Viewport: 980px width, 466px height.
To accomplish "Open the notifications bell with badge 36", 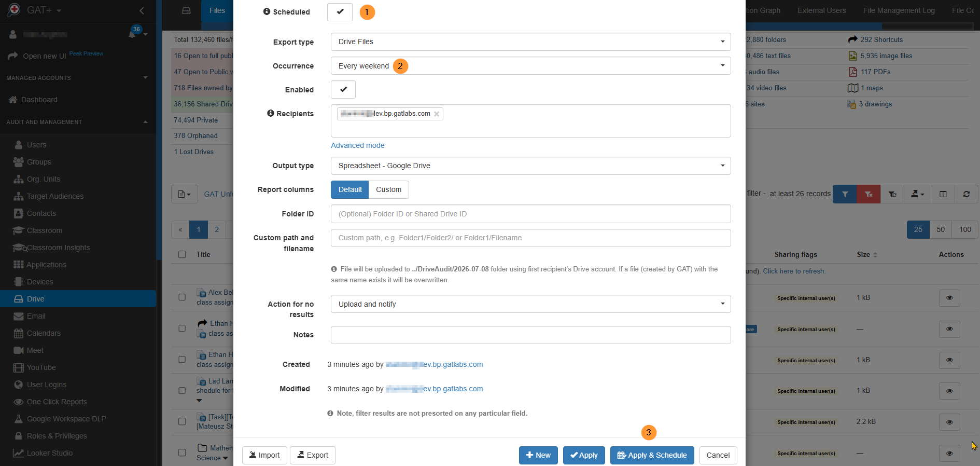I will tap(133, 34).
